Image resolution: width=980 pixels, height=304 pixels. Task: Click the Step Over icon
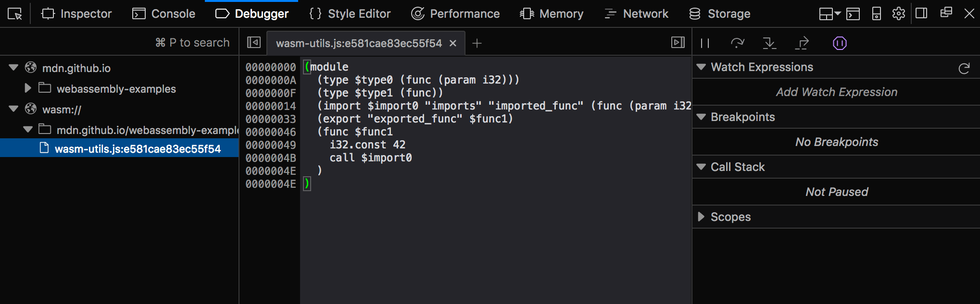737,43
